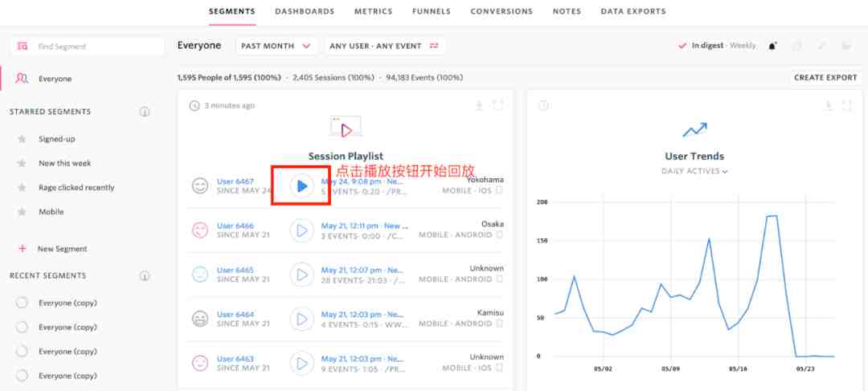Open the User 6465 profile link
868x391 pixels.
point(235,270)
